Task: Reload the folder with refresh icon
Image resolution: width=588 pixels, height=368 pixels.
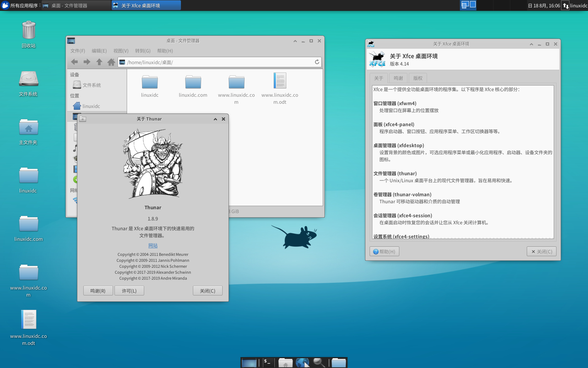Action: pos(317,62)
